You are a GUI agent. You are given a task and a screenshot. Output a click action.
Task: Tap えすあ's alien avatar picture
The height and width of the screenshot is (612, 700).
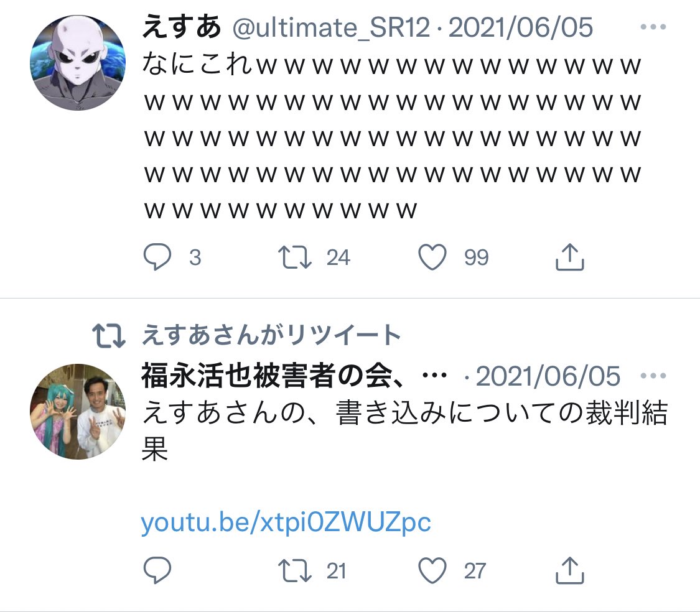[78, 62]
